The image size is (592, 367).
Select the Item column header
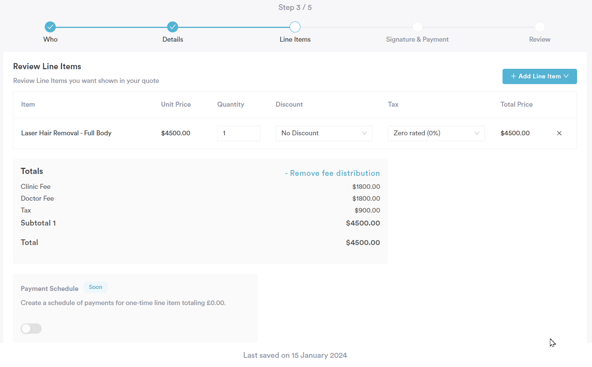click(x=28, y=104)
